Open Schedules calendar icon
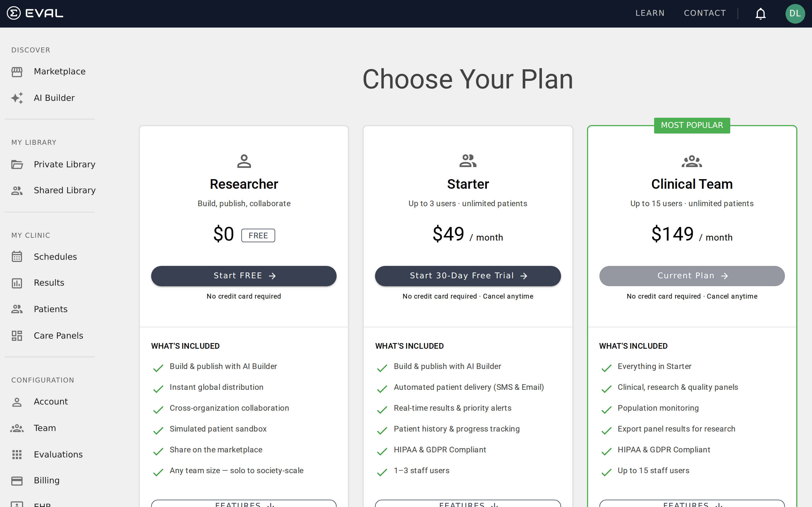The width and height of the screenshot is (812, 507). (17, 257)
